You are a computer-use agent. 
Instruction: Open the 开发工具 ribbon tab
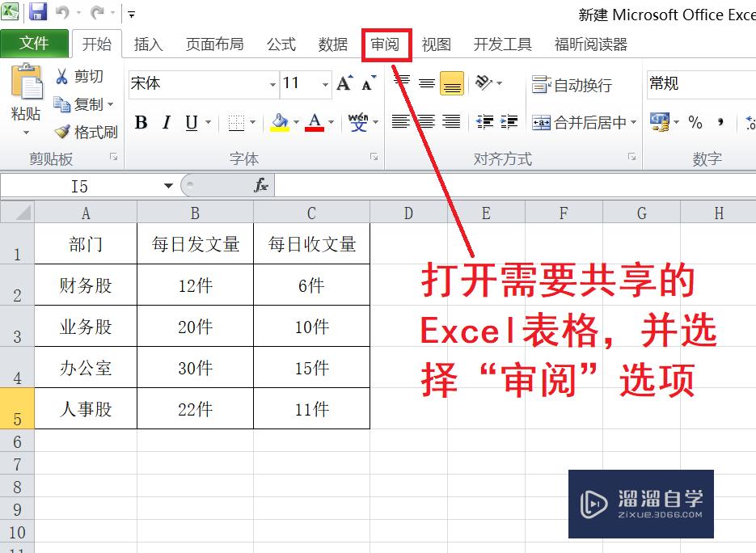[502, 44]
